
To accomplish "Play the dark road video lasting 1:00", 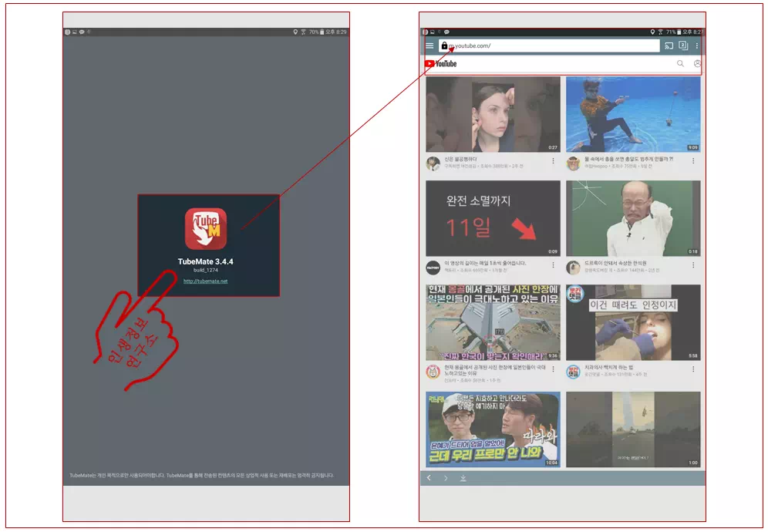I will pyautogui.click(x=633, y=429).
